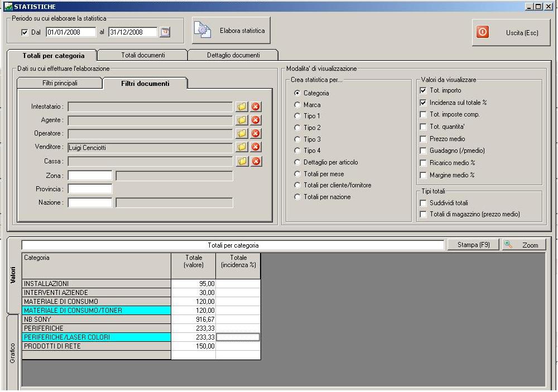Browse for Operatore with folder icon
The width and height of the screenshot is (558, 392).
coord(242,133)
